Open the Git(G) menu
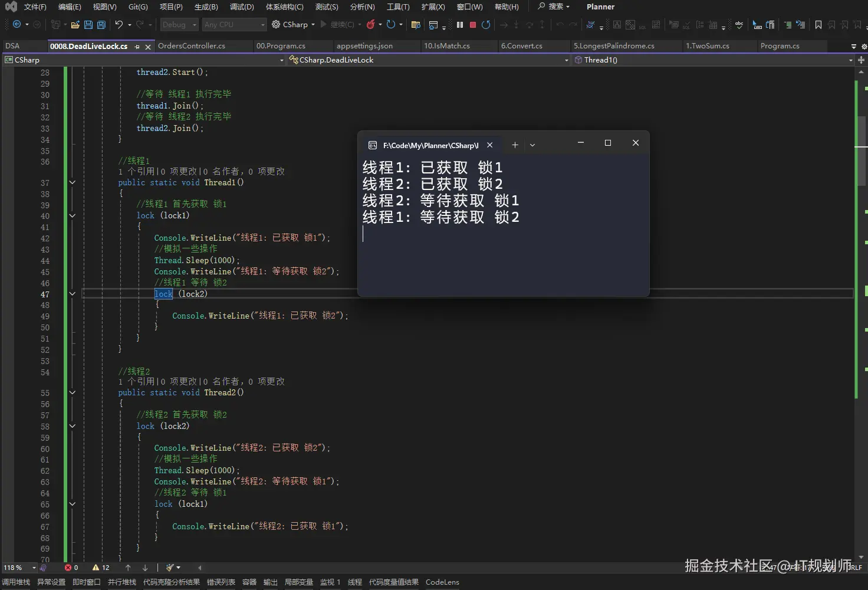This screenshot has height=590, width=868. click(138, 6)
